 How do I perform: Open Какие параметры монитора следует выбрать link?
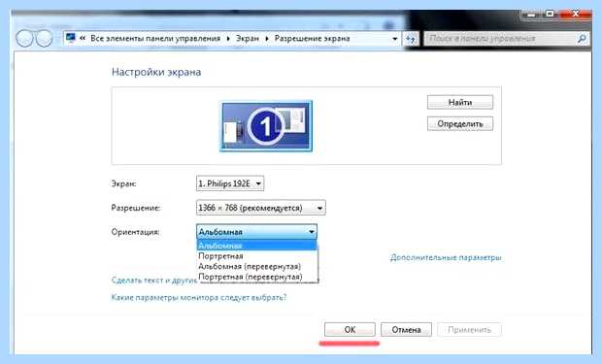pos(199,298)
